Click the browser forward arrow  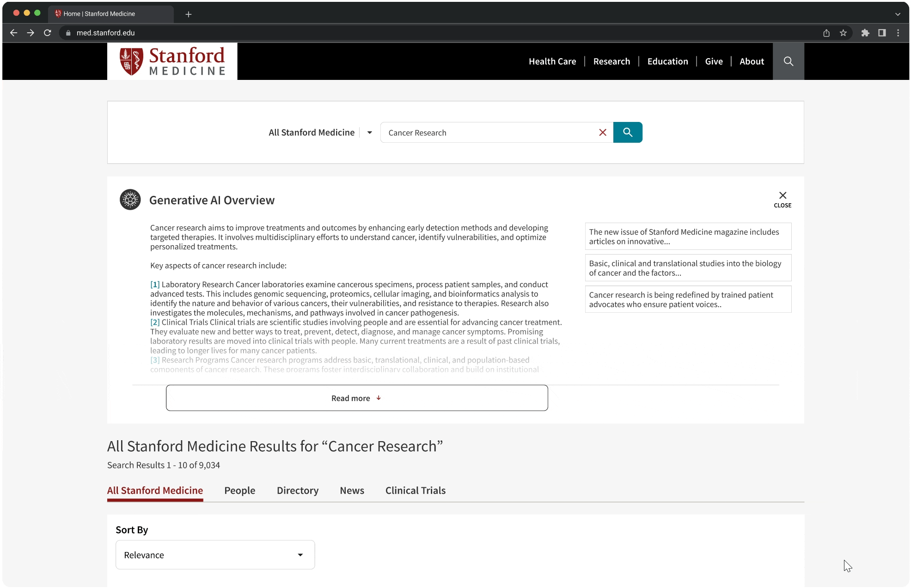tap(31, 33)
